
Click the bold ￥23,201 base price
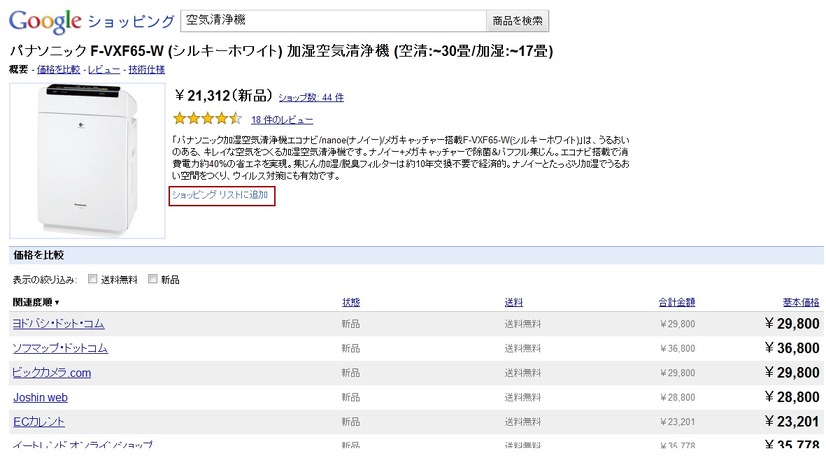point(792,422)
